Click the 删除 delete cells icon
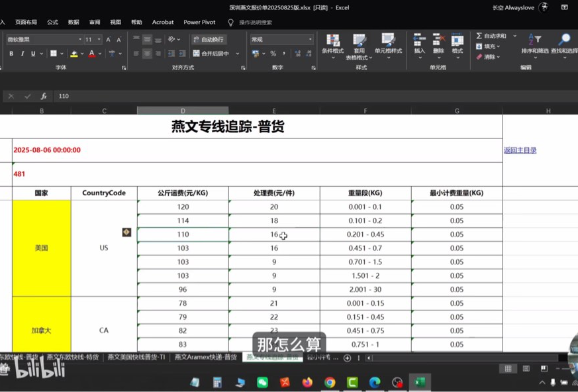 [438, 40]
